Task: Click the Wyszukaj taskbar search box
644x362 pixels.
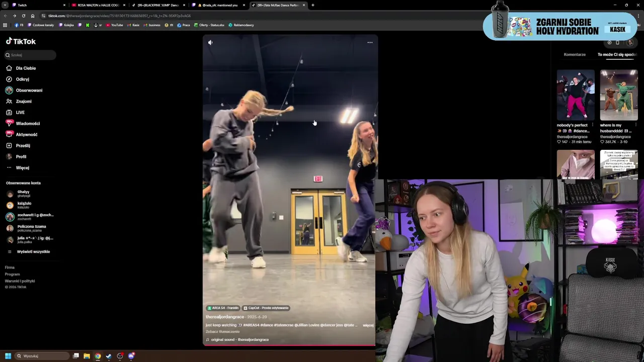Action: point(42,356)
